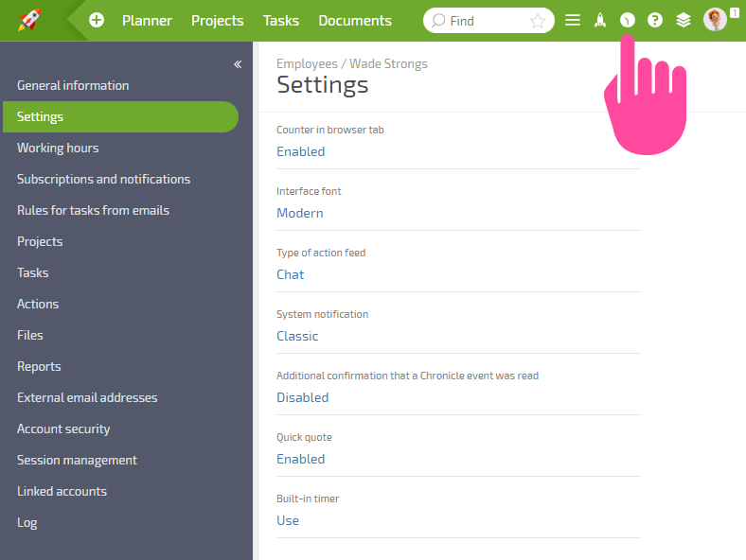Image resolution: width=746 pixels, height=560 pixels.
Task: Open Rules for tasks from emails
Action: point(93,211)
